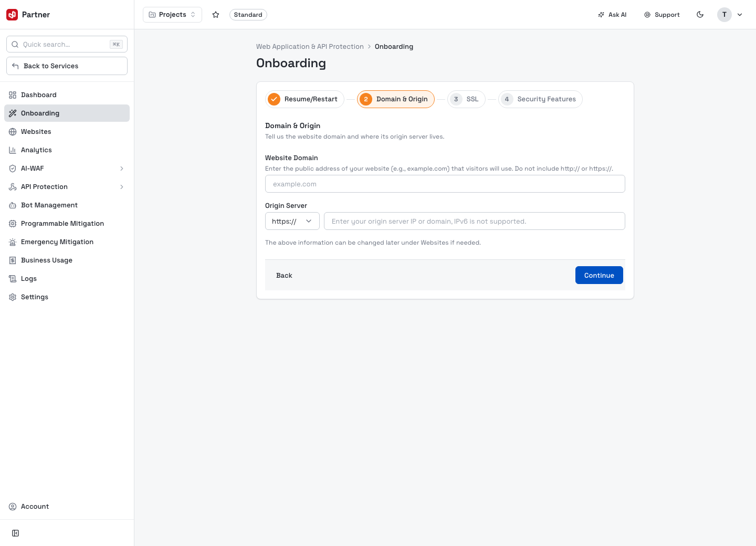
Task: Click the API Protection webhook icon
Action: [13, 187]
